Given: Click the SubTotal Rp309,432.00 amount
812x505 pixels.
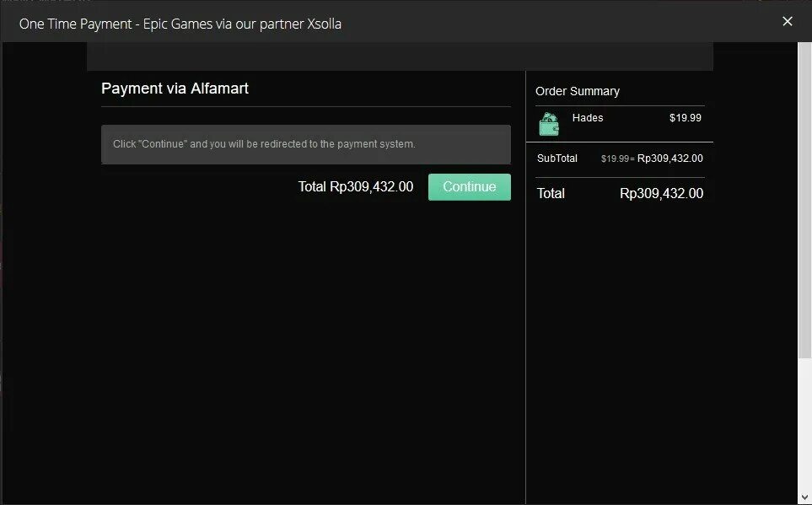Looking at the screenshot, I should [x=670, y=158].
